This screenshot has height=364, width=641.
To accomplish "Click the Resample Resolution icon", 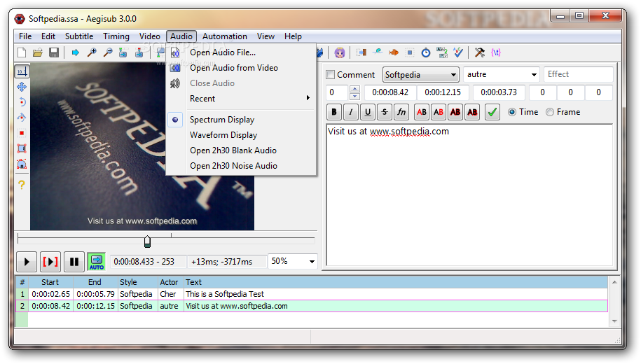I will [x=410, y=52].
